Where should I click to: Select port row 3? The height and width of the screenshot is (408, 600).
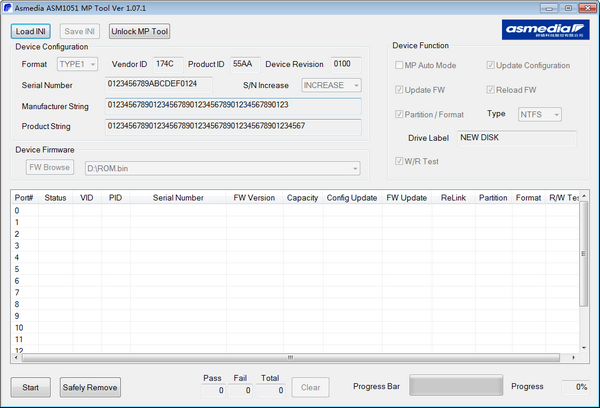tap(295, 246)
